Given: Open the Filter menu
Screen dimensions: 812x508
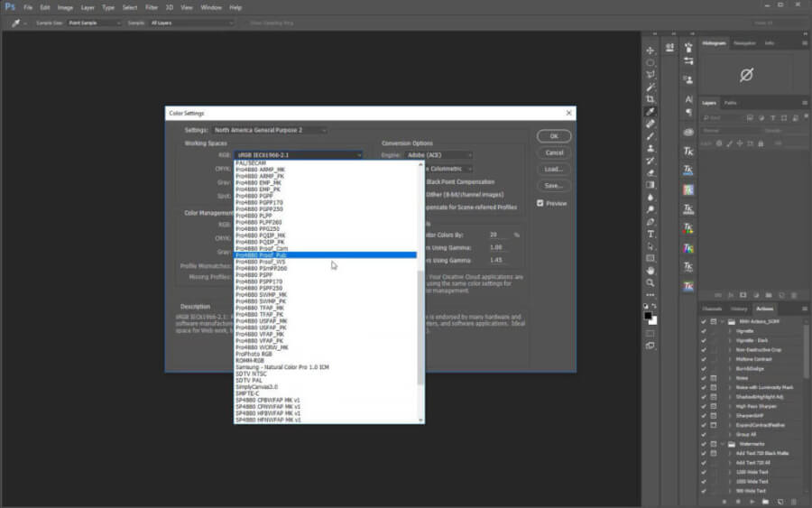Looking at the screenshot, I should point(152,8).
